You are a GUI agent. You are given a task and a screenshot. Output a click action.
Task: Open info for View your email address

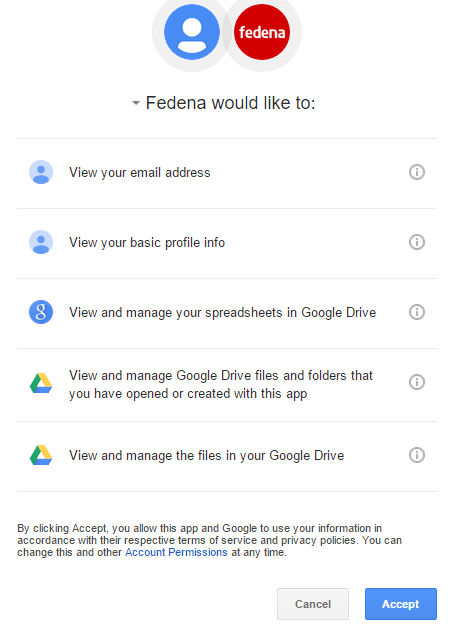point(417,172)
